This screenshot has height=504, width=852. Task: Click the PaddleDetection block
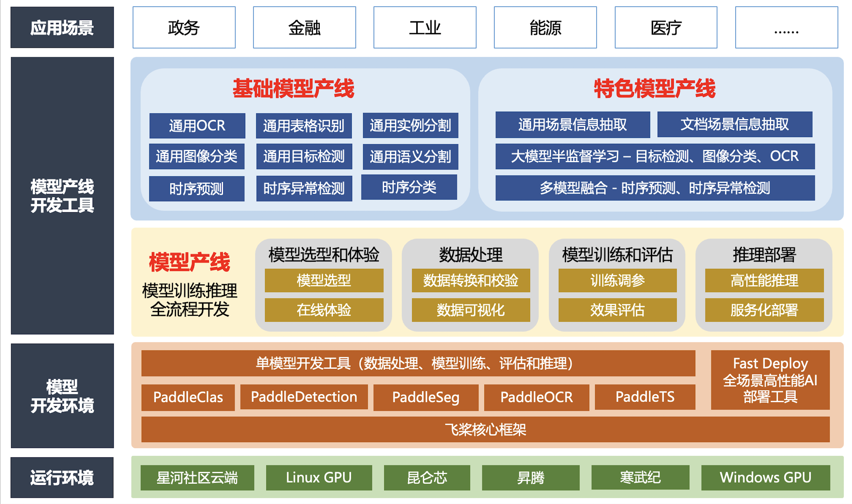pos(304,397)
